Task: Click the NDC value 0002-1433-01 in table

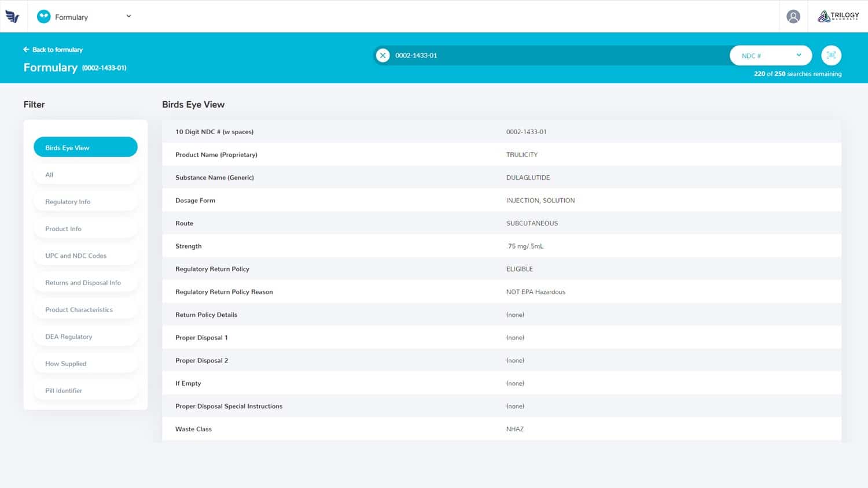Action: click(x=526, y=132)
